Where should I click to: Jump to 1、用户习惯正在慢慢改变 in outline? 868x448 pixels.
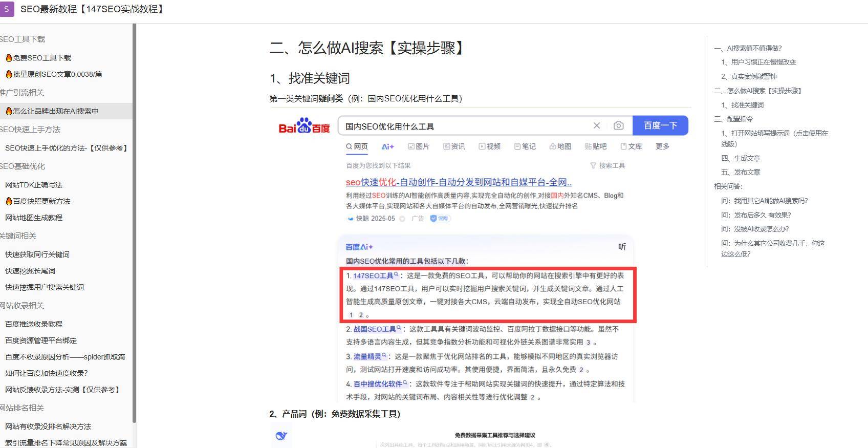pyautogui.click(x=758, y=62)
